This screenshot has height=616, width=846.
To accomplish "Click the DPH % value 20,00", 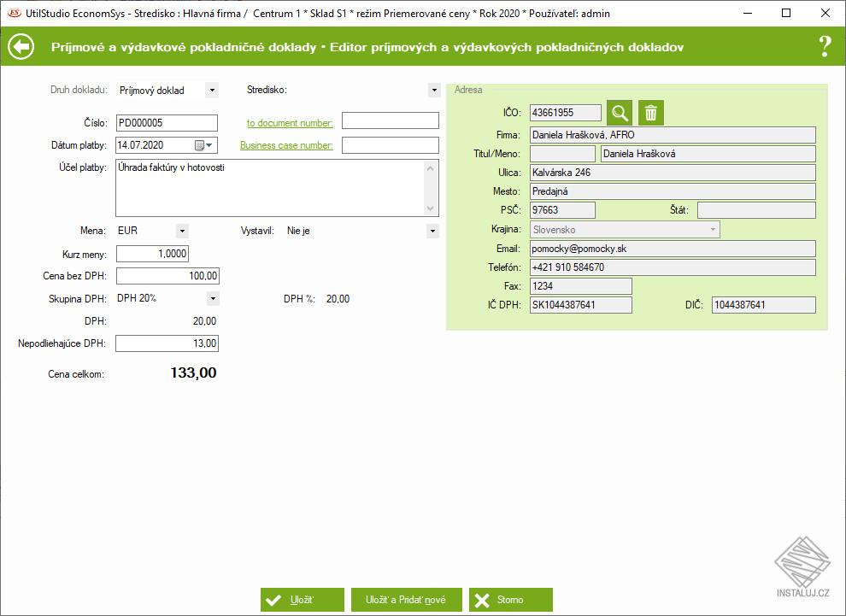I will [x=338, y=299].
